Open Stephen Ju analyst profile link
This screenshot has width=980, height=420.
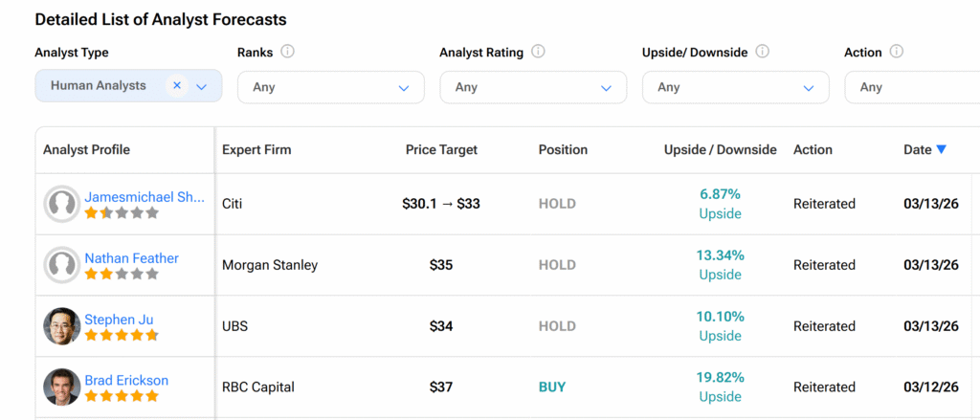[x=119, y=320]
